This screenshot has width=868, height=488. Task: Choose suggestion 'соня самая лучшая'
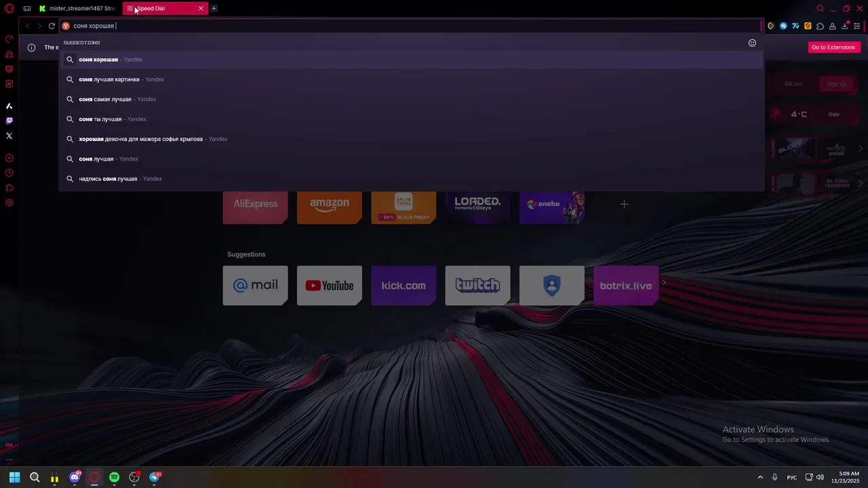[x=412, y=99]
